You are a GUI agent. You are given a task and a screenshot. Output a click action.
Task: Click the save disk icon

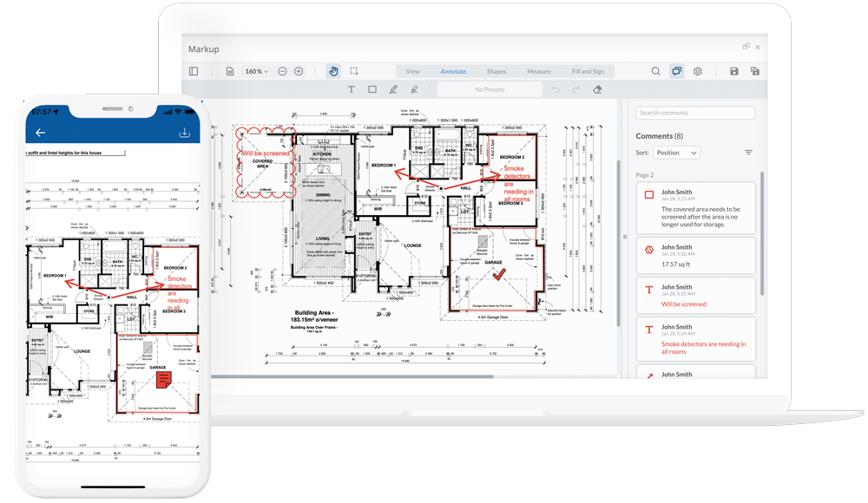(734, 71)
